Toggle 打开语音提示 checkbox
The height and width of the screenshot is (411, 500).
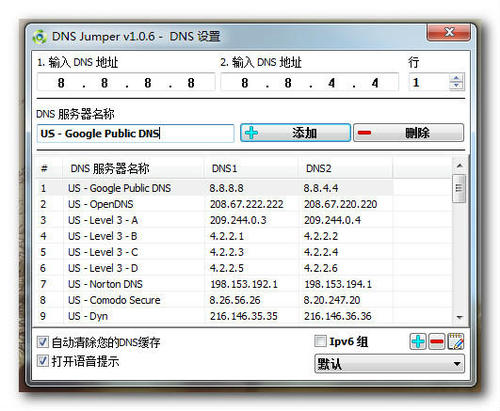[x=42, y=361]
